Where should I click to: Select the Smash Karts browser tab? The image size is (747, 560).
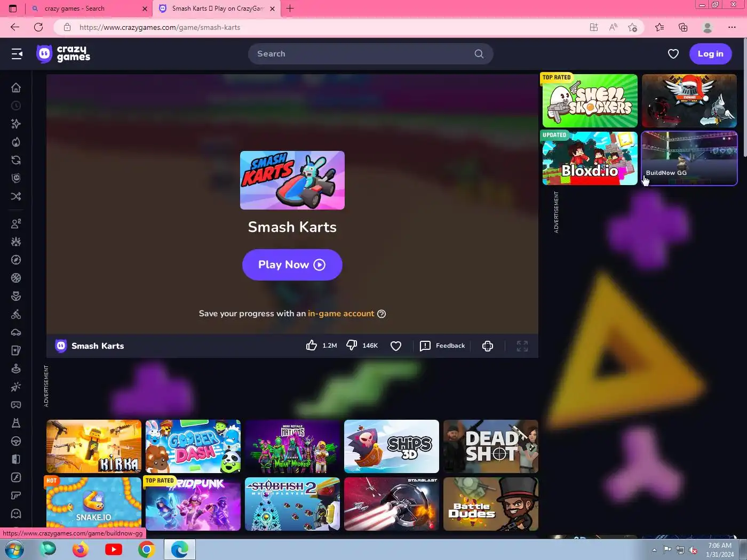[216, 9]
